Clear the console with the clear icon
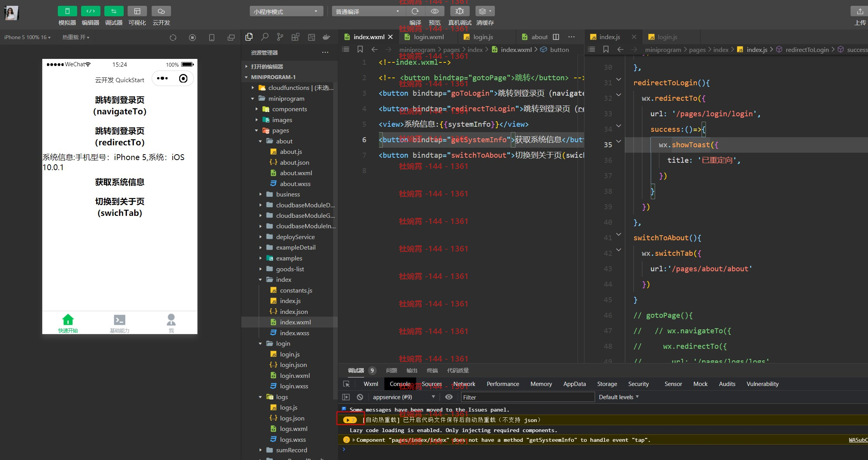868x460 pixels. [x=360, y=397]
